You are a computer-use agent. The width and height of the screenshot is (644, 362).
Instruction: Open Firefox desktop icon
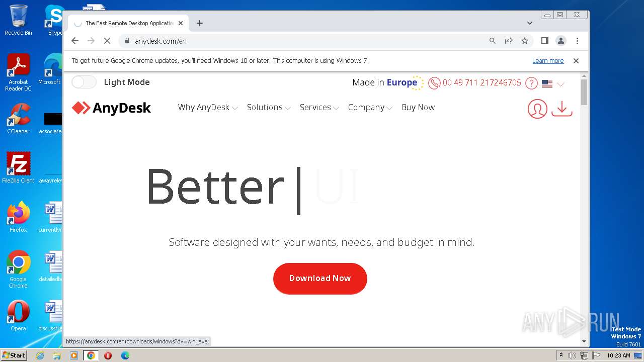tap(18, 217)
